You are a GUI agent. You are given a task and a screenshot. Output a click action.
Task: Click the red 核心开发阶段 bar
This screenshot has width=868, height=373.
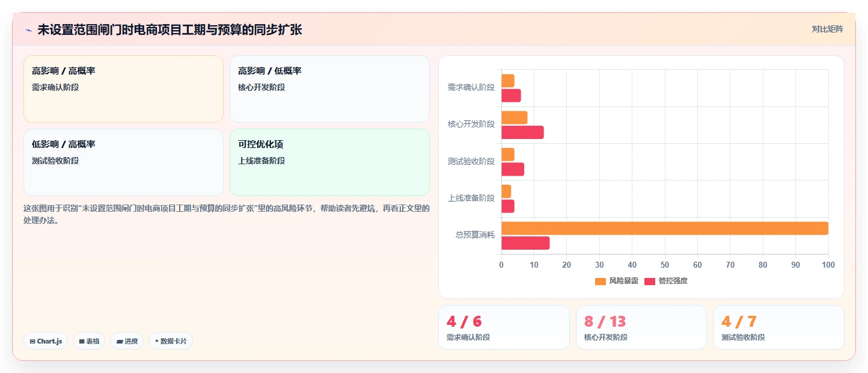[x=522, y=132]
